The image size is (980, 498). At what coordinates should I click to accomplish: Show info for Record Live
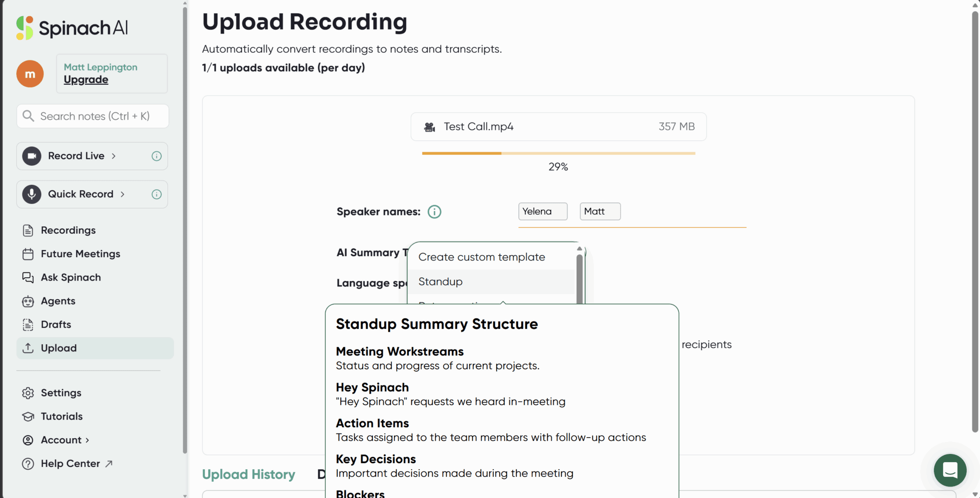156,156
